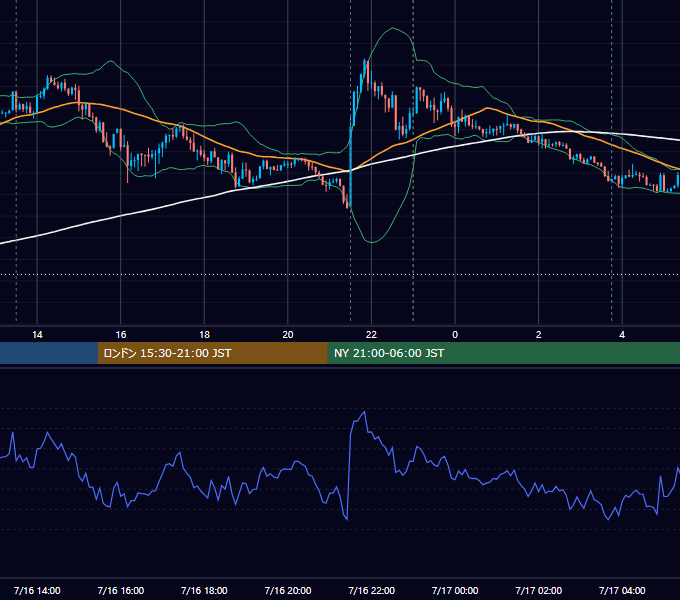The height and width of the screenshot is (600, 680).
Task: Click the upper Bollinger band peak after 22:00
Action: point(393,28)
